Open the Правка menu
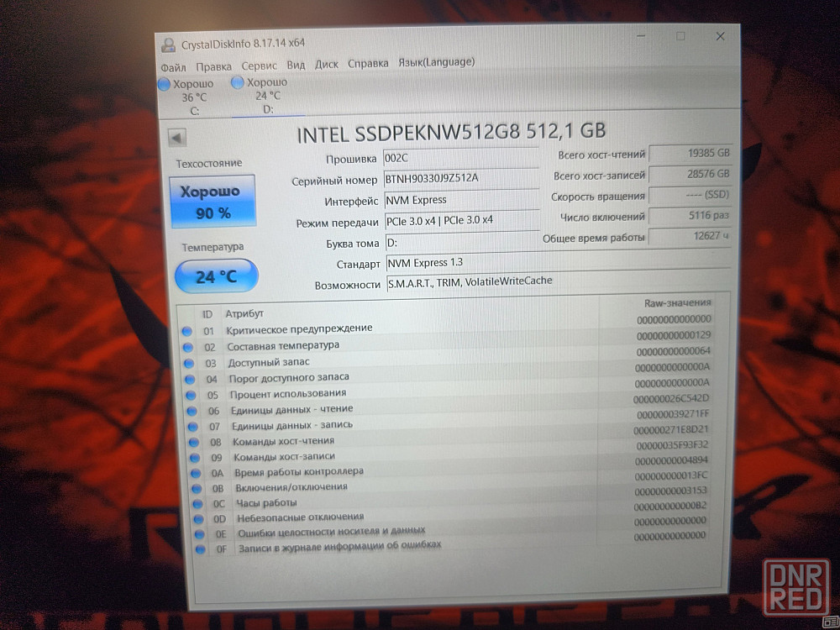840x630 pixels. (213, 66)
